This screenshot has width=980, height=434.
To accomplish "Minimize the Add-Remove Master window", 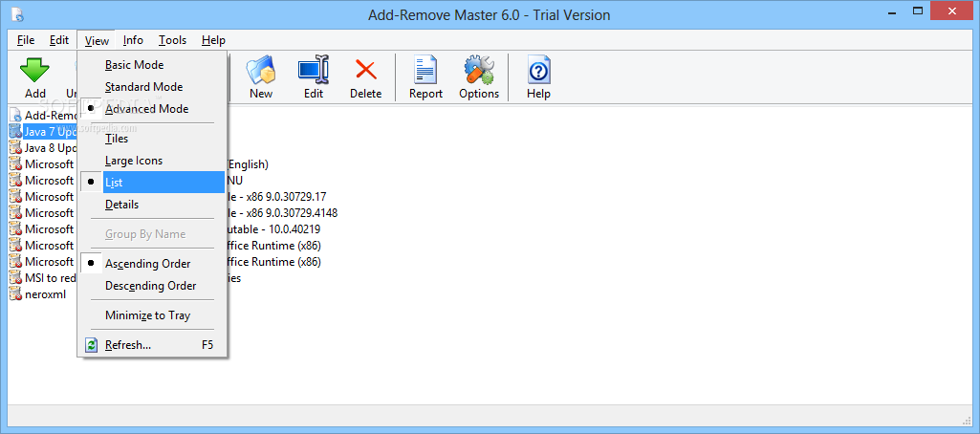I will click(890, 11).
